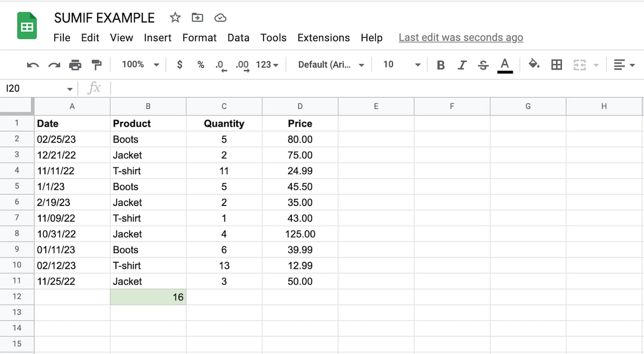Open the Help menu

[371, 38]
